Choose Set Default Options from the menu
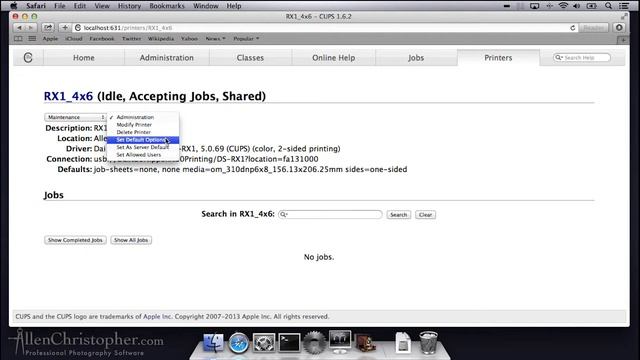This screenshot has height=360, width=640. pyautogui.click(x=143, y=140)
